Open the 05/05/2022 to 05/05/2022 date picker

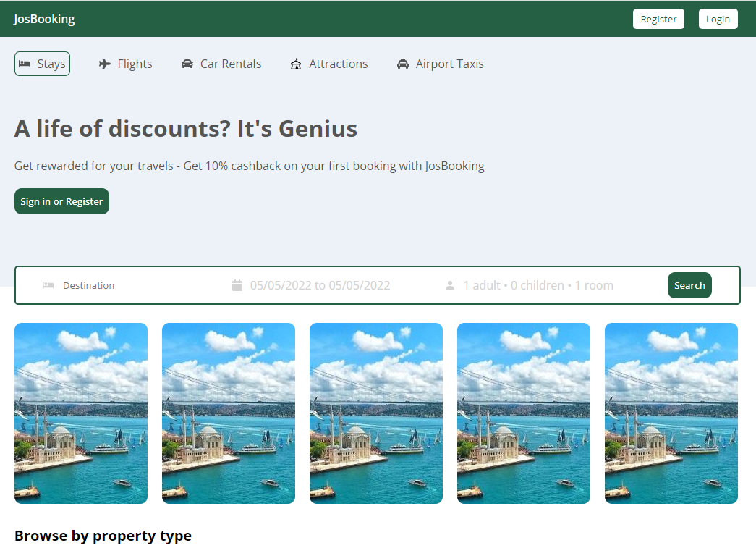point(320,285)
